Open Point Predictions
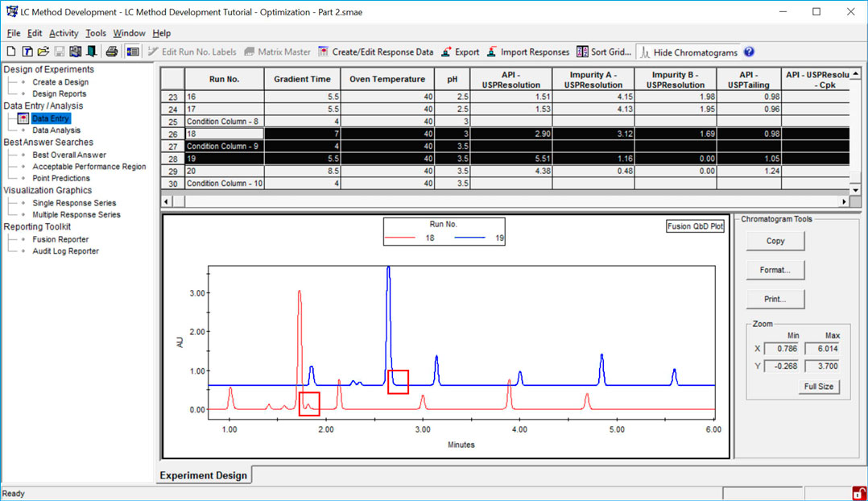Viewport: 868px width, 501px height. pos(61,178)
